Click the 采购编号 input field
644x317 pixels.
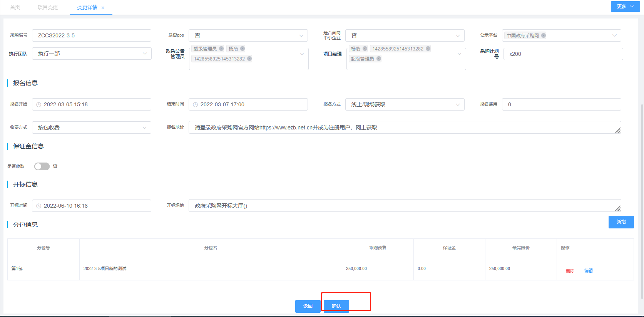(92, 35)
